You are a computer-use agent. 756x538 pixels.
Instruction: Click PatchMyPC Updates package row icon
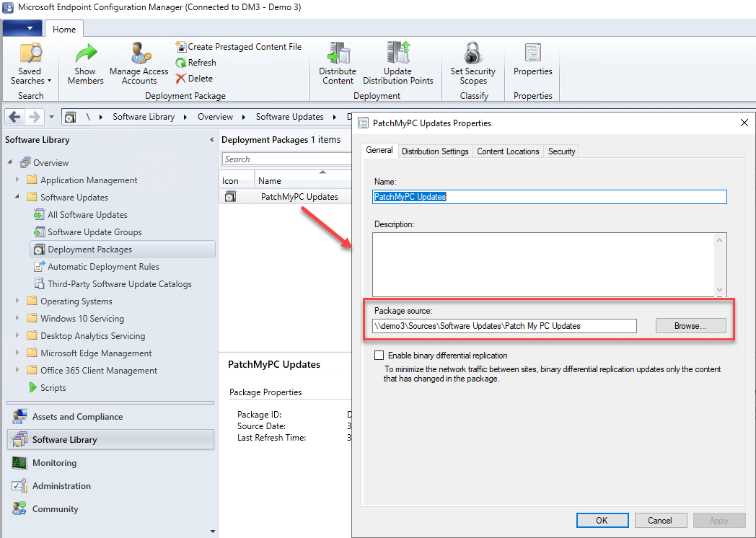[x=231, y=197]
